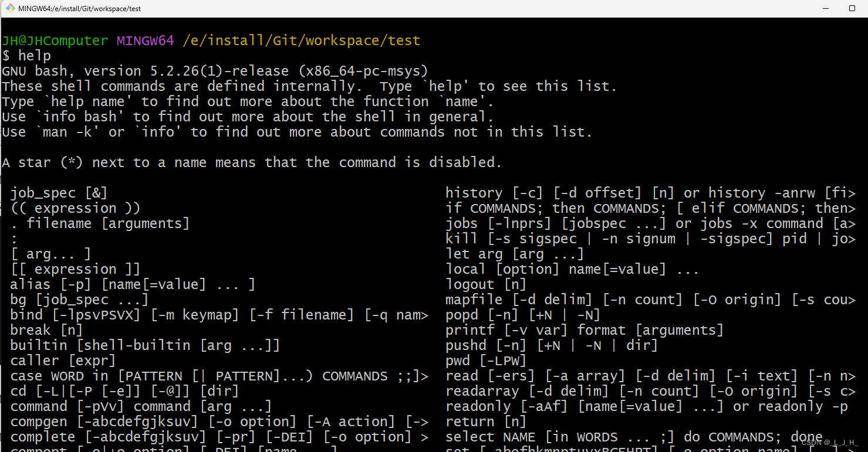
Task: Click the 'history [-c] [-d offset]' entry
Action: tap(650, 193)
